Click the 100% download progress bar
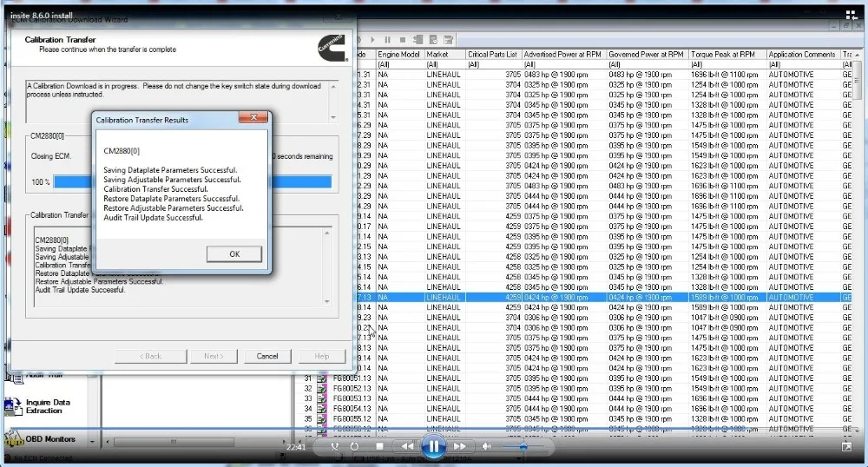Image resolution: width=868 pixels, height=467 pixels. [x=193, y=181]
